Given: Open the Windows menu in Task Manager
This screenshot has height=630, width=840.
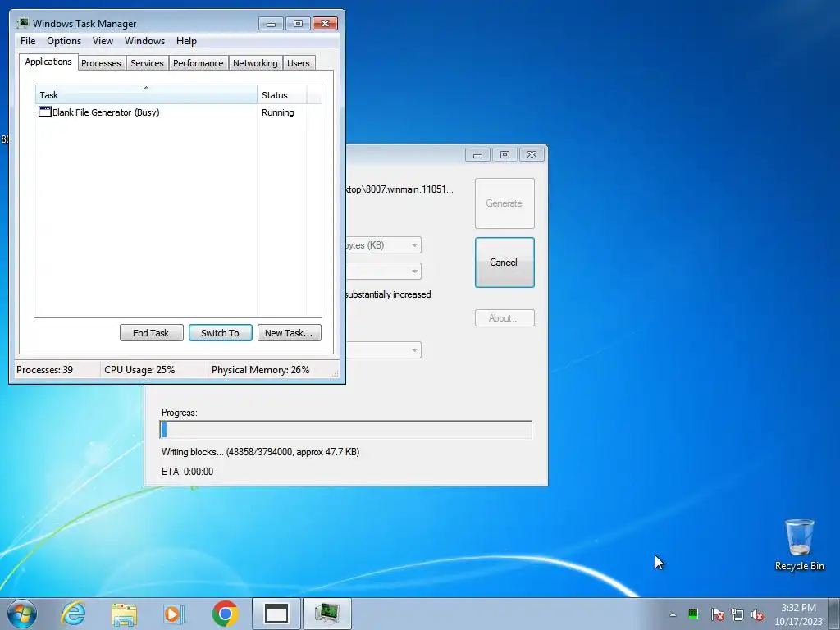Looking at the screenshot, I should pyautogui.click(x=144, y=41).
